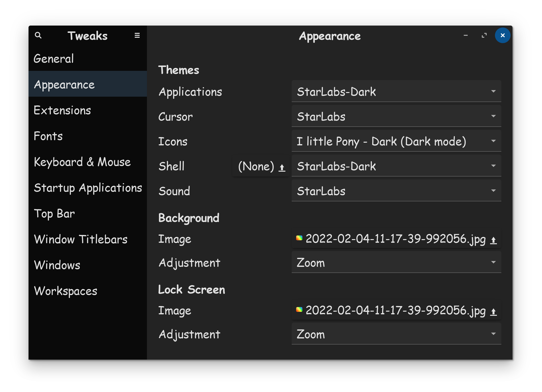Open Sound theme dropdown

(396, 191)
